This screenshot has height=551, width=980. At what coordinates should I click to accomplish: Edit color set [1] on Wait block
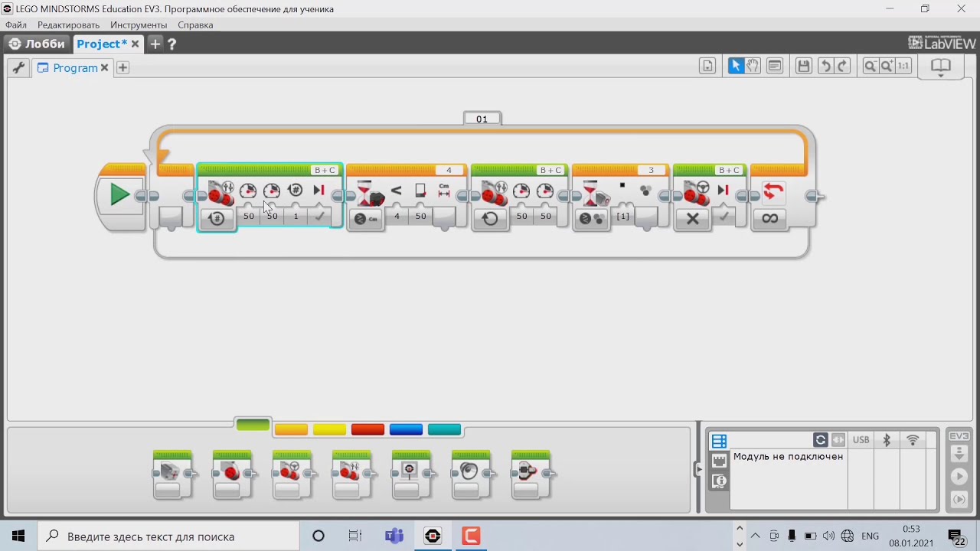tap(622, 217)
